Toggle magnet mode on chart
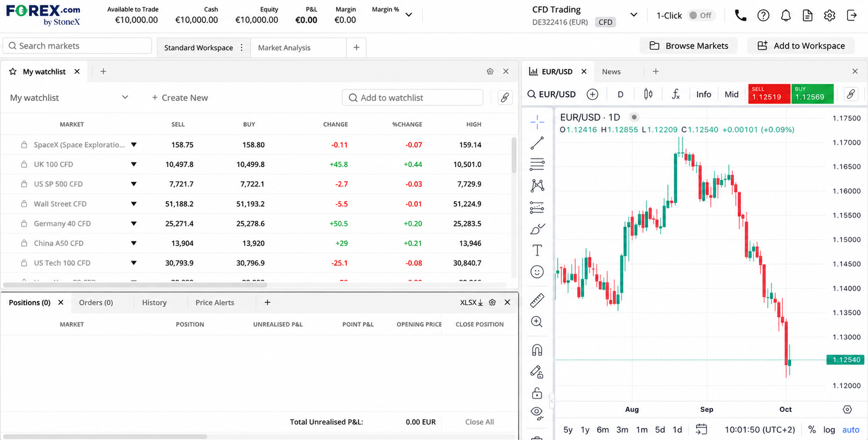 point(537,350)
